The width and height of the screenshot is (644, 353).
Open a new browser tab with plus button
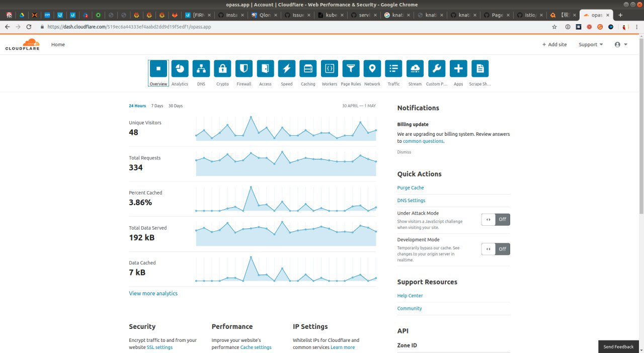coord(620,15)
